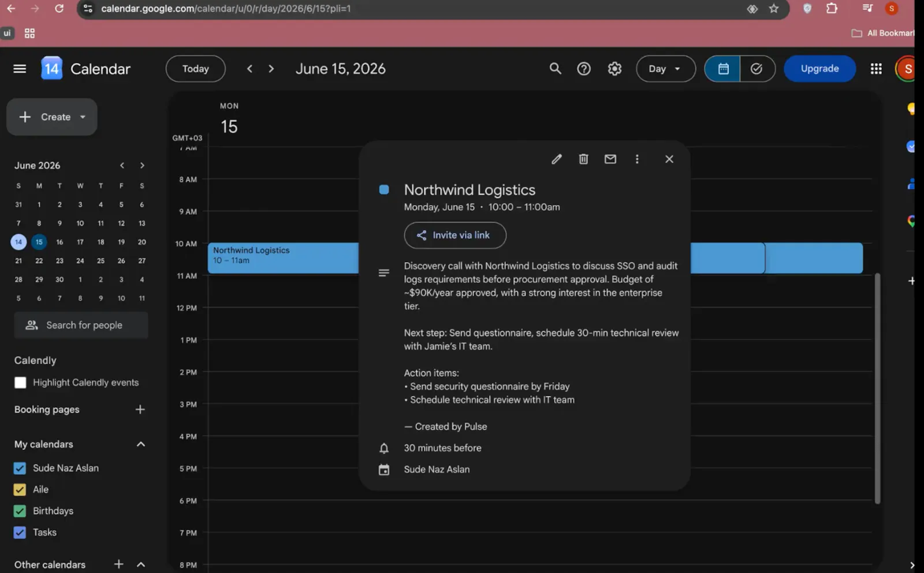Viewport: 924px width, 573px height.
Task: Collapse Other calendars section
Action: point(140,564)
